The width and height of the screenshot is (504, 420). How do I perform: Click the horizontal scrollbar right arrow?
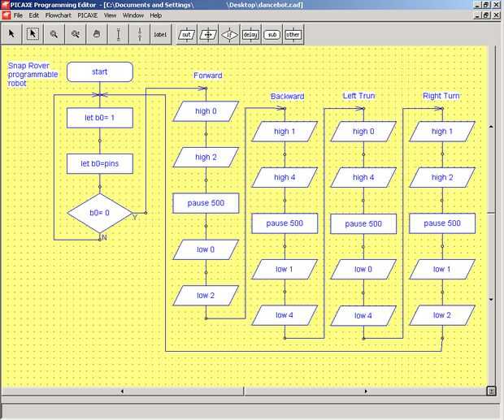coord(366,391)
